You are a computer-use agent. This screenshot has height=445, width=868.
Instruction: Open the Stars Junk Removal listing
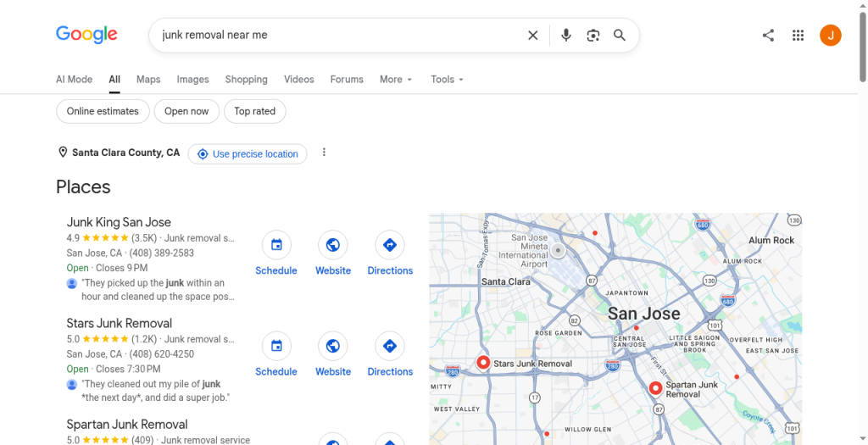pos(119,323)
